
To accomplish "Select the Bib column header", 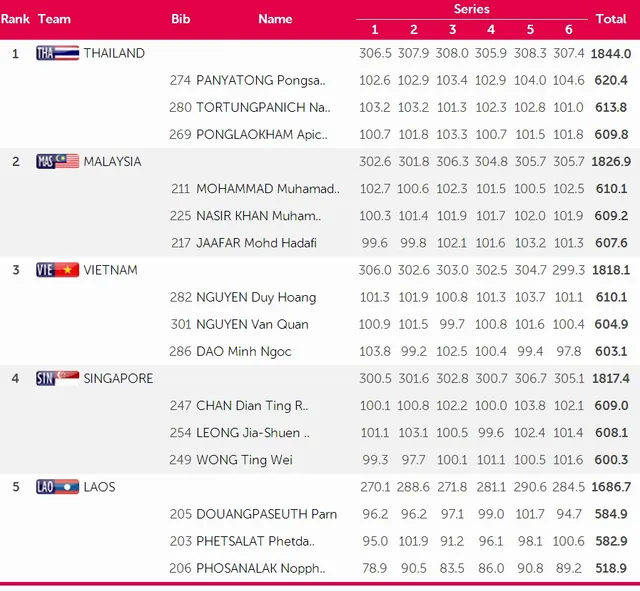I will 180,19.
